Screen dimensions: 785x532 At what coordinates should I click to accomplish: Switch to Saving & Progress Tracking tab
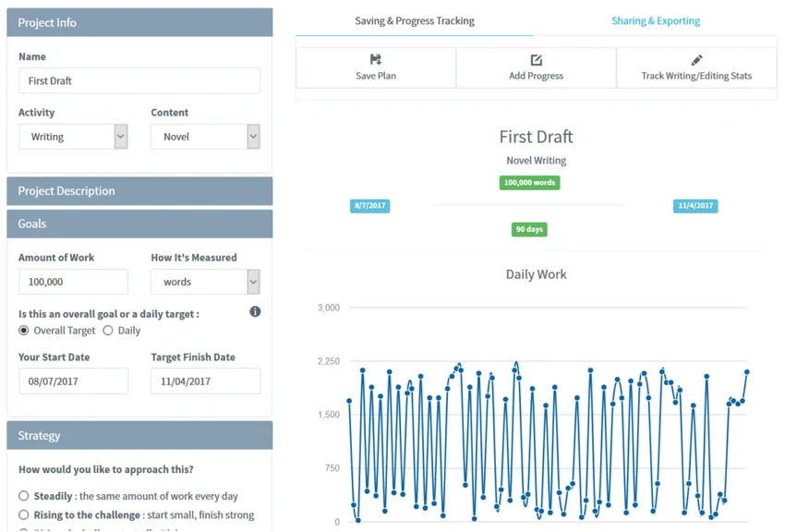415,20
